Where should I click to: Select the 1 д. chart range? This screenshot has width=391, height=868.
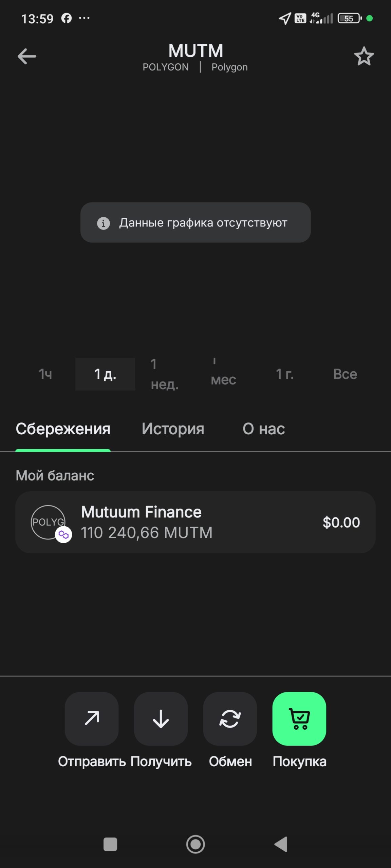pos(105,374)
